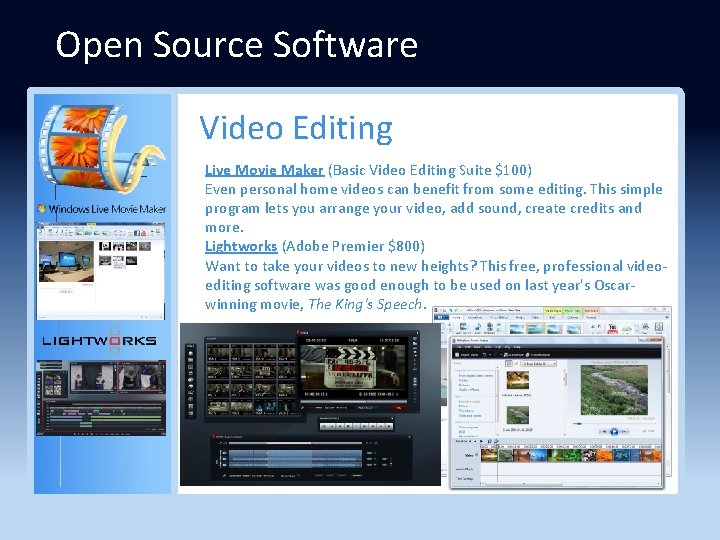Image resolution: width=720 pixels, height=540 pixels.
Task: Click 'From digital video camera' task link
Action: pos(476,376)
